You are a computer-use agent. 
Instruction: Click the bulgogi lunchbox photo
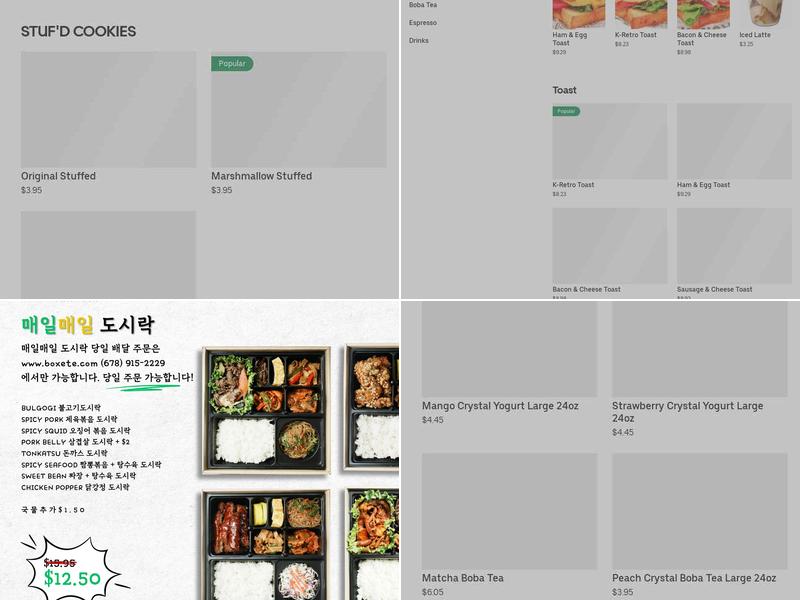[266, 410]
